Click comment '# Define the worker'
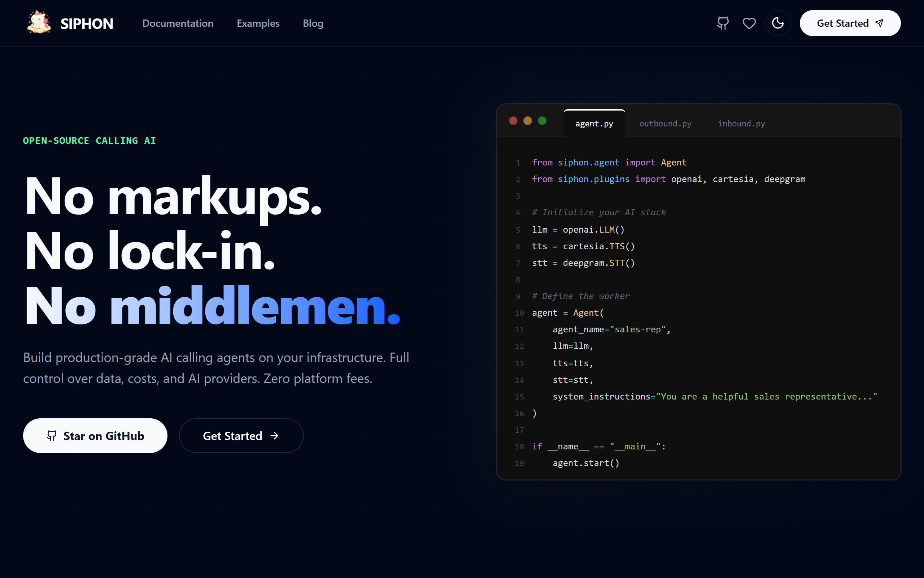 pyautogui.click(x=581, y=296)
